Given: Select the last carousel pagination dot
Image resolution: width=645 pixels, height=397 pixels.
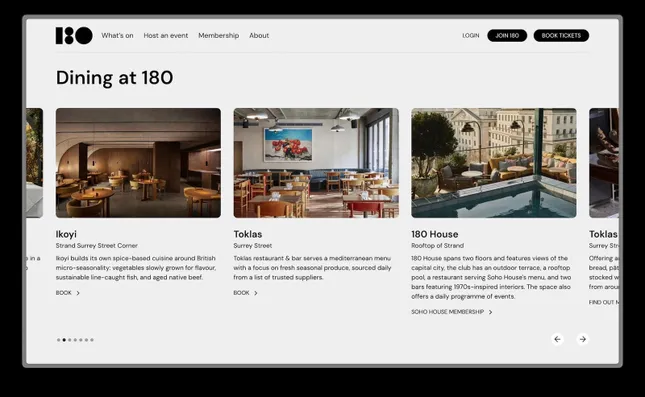Looking at the screenshot, I should point(92,340).
